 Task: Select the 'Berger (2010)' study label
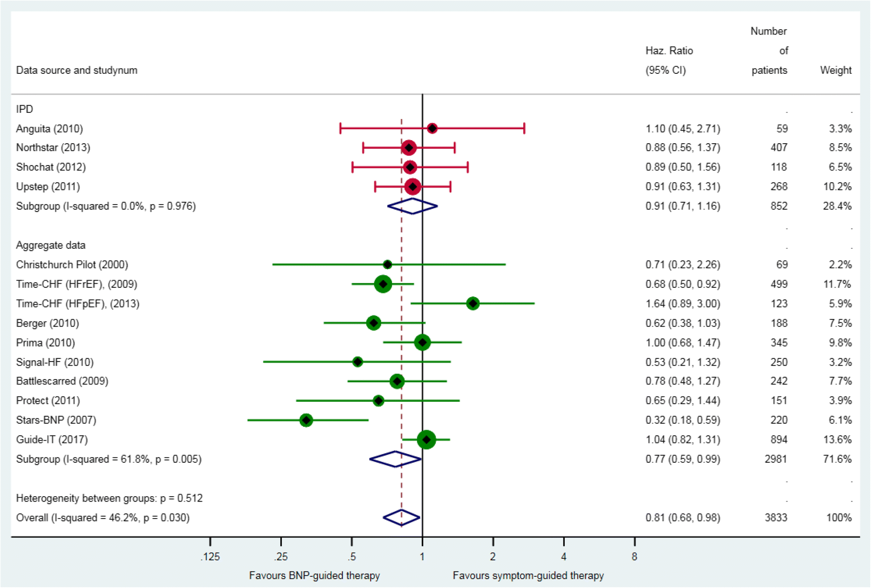[x=47, y=323]
